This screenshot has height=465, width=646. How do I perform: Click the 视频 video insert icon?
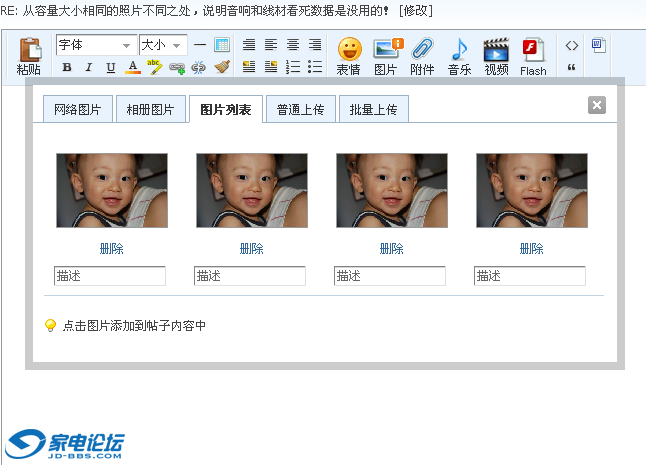pos(496,56)
